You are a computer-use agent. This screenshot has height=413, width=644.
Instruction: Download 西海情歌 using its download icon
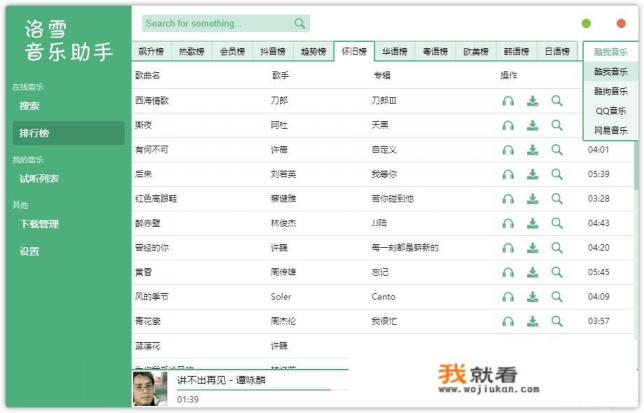click(533, 101)
